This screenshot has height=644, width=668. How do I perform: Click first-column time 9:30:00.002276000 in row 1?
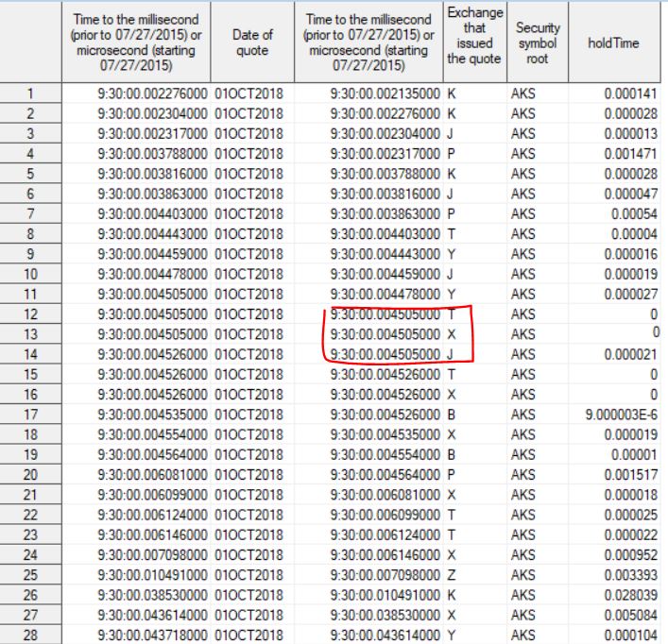152,93
